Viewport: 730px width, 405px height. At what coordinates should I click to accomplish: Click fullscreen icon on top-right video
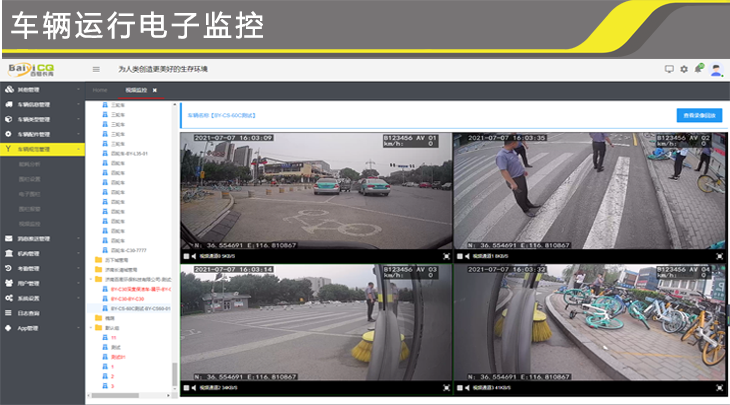click(718, 255)
